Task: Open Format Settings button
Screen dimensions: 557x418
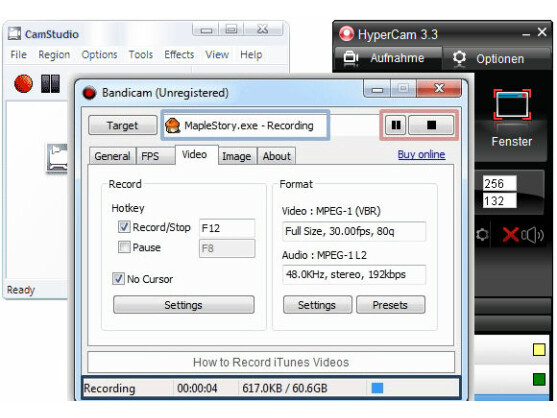Action: 317,305
